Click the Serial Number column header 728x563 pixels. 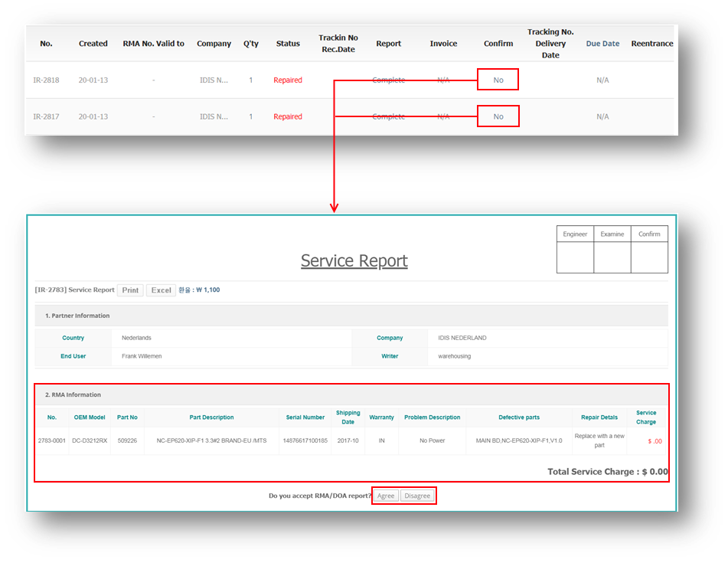click(305, 417)
